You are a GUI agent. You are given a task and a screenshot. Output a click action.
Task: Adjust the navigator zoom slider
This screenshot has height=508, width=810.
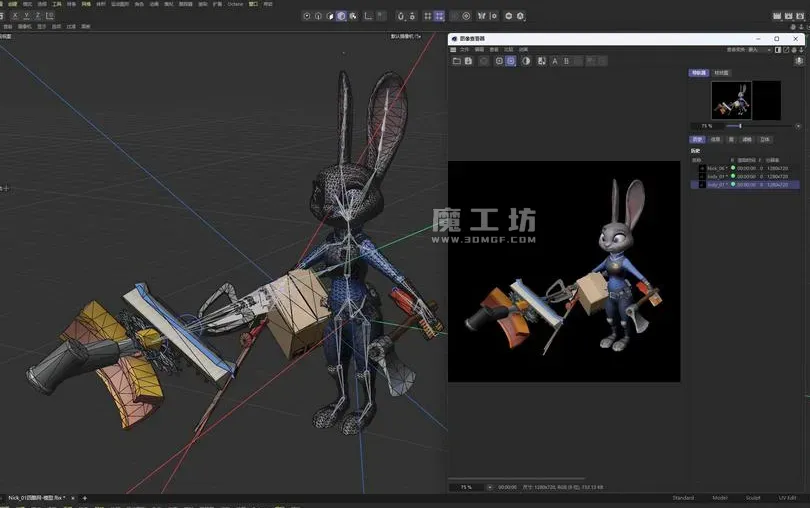(740, 126)
